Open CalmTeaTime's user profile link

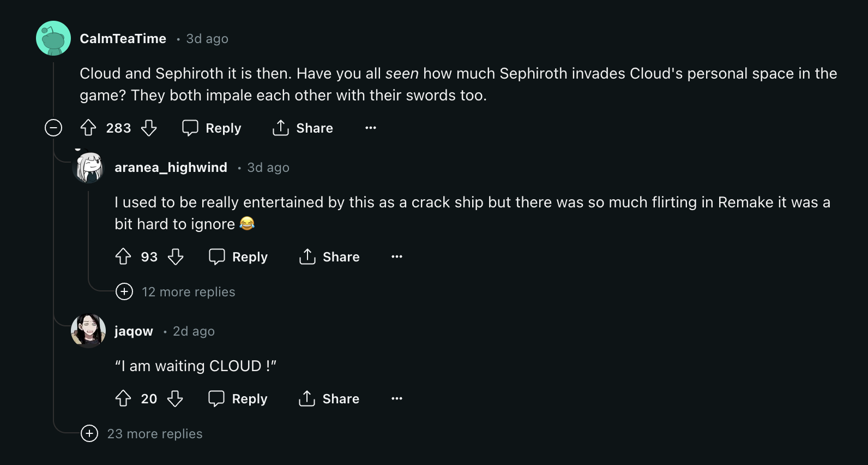click(123, 39)
